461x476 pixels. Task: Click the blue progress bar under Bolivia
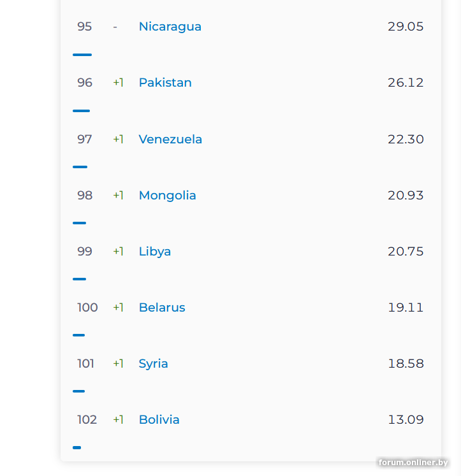[77, 447]
